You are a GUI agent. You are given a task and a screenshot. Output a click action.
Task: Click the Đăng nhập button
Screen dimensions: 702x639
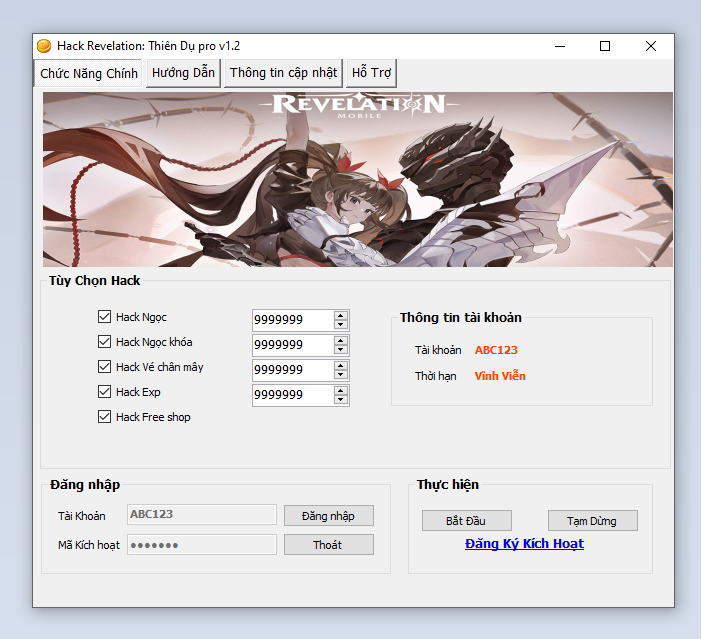pyautogui.click(x=328, y=516)
